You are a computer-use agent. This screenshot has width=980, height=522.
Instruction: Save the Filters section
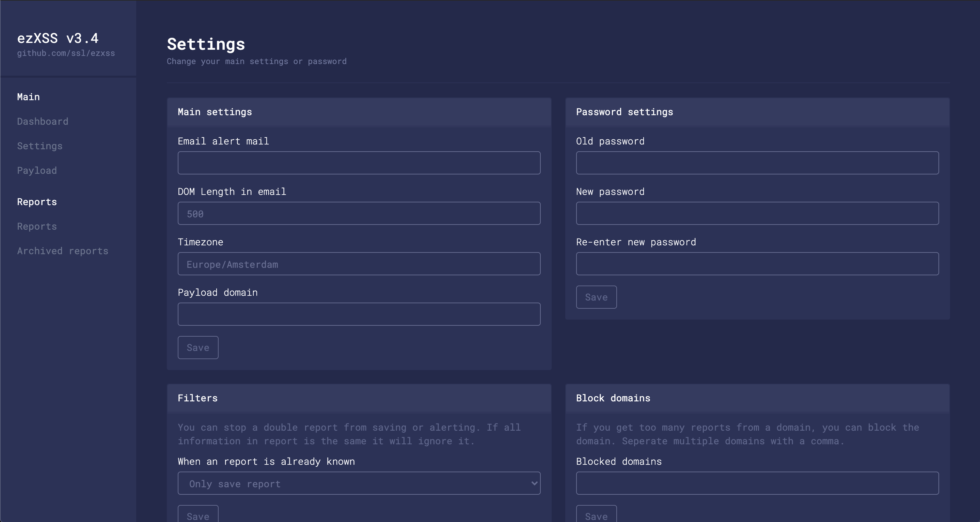point(198,515)
